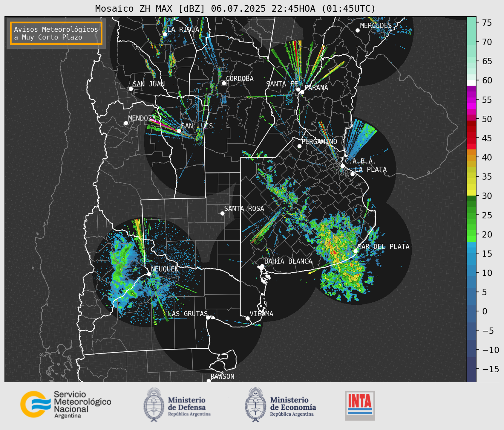The width and height of the screenshot is (504, 430).
Task: Click the LA RIOJA label text
Action: pos(183,29)
